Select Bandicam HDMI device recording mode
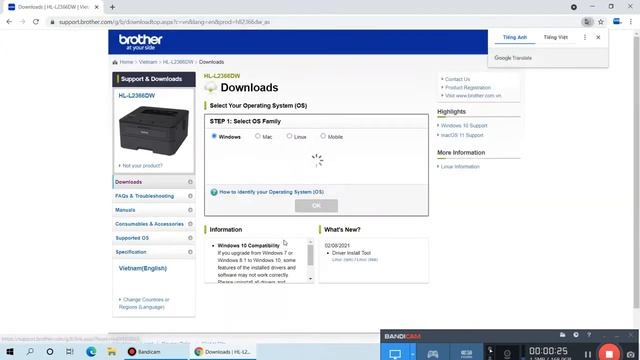This screenshot has width=640, height=360. (x=466, y=353)
